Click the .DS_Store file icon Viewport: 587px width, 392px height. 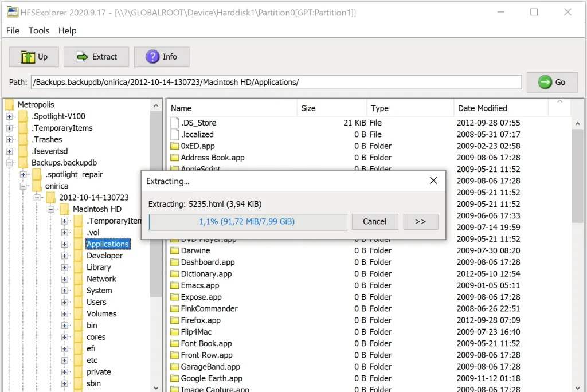(x=175, y=123)
